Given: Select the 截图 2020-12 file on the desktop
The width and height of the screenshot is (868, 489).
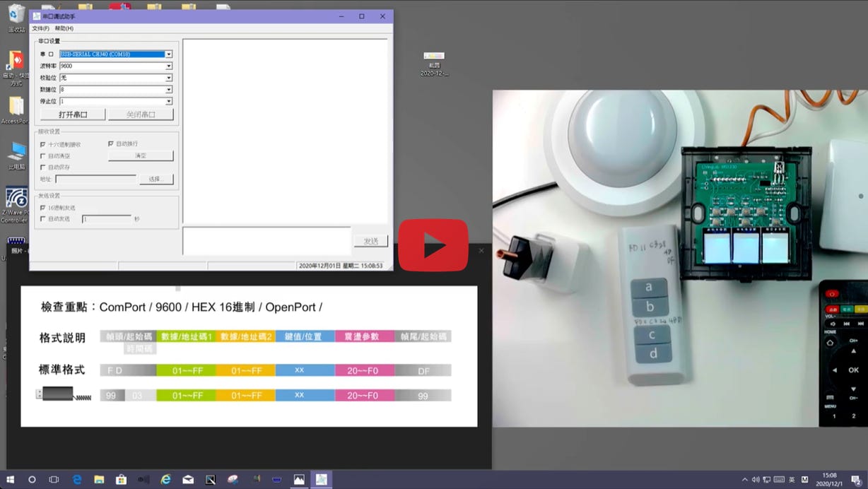Looking at the screenshot, I should (x=434, y=64).
